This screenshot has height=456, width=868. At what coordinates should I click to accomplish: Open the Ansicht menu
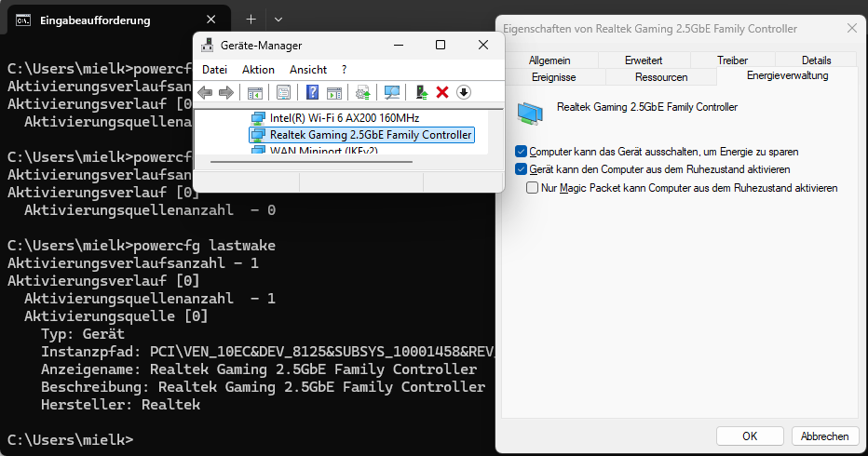[308, 70]
